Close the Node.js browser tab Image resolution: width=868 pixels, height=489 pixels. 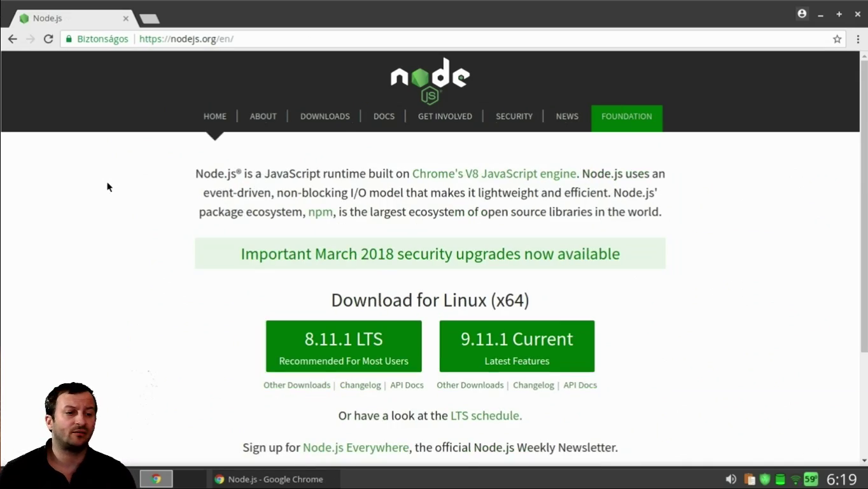(x=125, y=18)
